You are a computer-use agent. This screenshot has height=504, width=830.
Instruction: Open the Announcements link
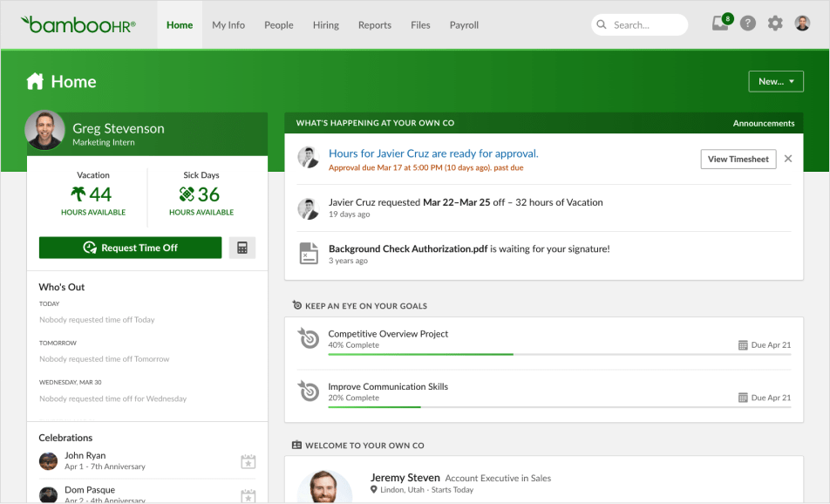point(764,123)
